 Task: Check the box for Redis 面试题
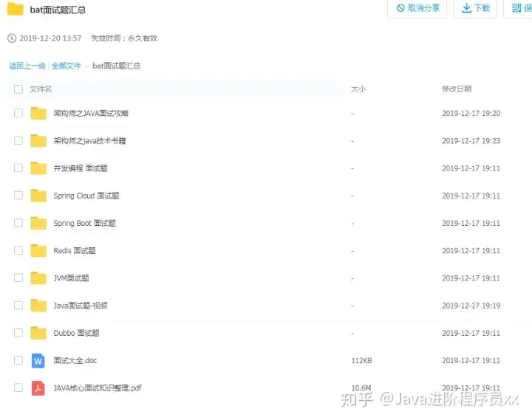tap(18, 250)
